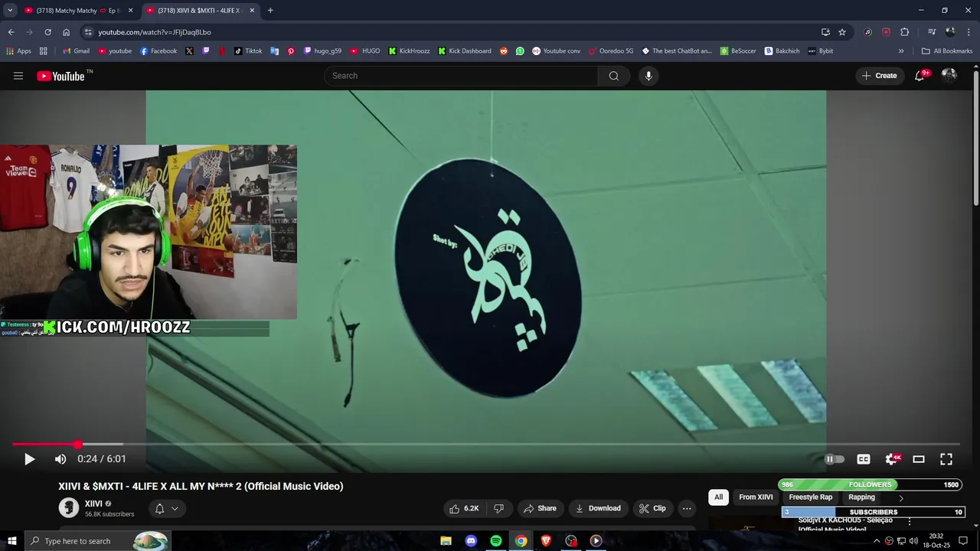
Task: Select the Freestyle Rap chip
Action: point(810,497)
